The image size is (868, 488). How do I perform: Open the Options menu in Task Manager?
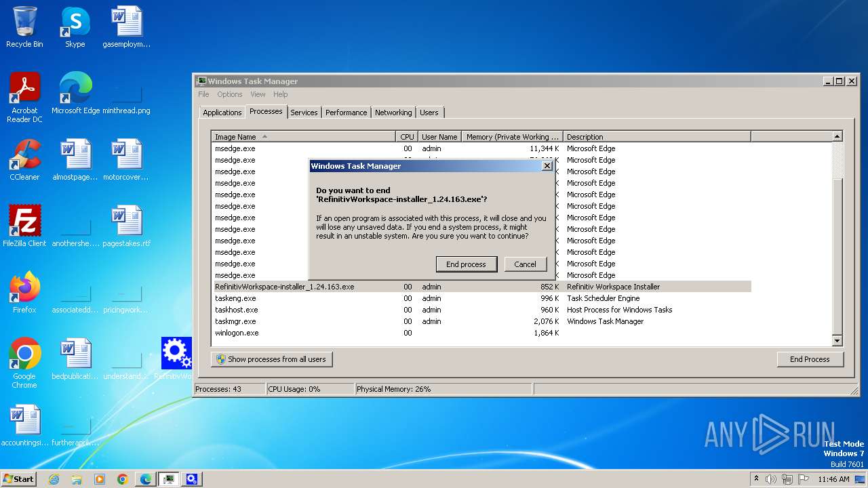click(230, 94)
